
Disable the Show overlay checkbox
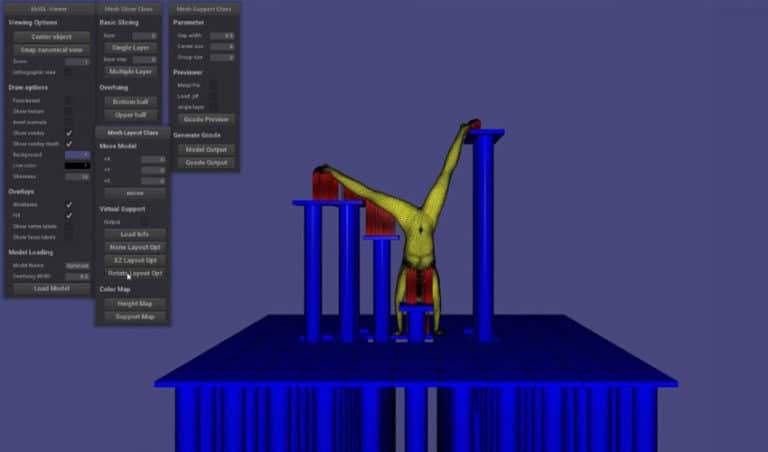coord(68,133)
